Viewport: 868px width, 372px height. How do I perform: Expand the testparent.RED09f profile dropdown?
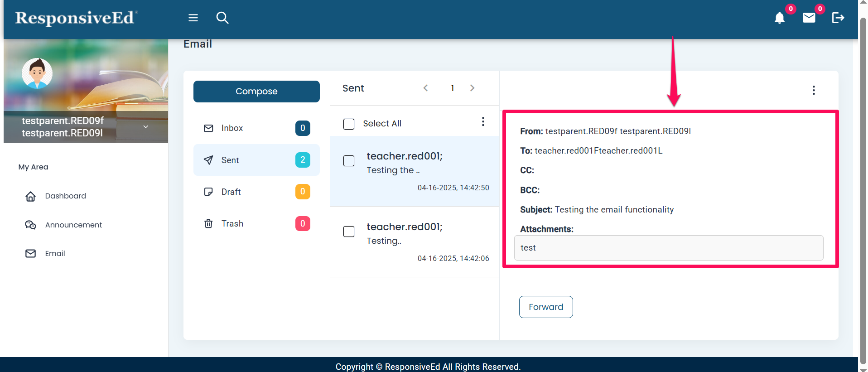pyautogui.click(x=146, y=127)
